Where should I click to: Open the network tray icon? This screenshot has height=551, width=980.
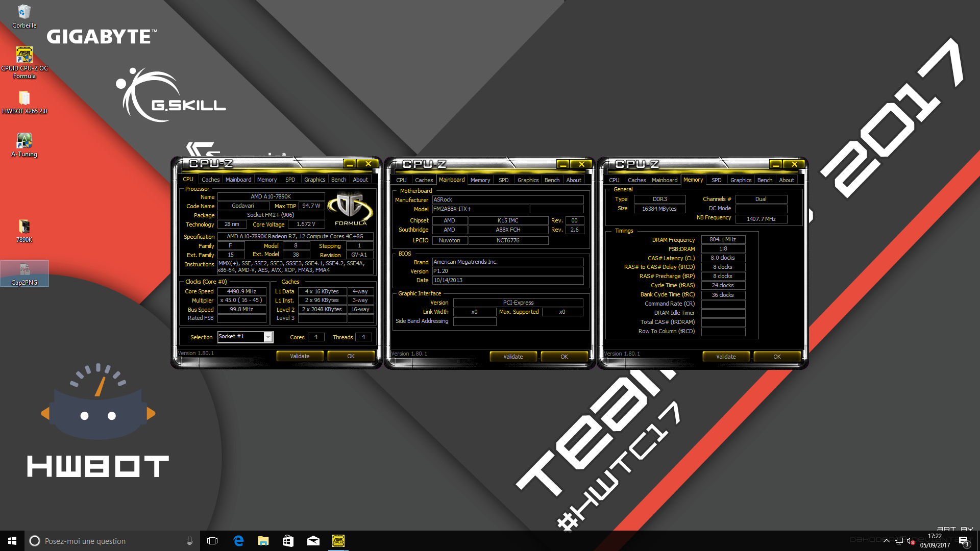coord(899,541)
